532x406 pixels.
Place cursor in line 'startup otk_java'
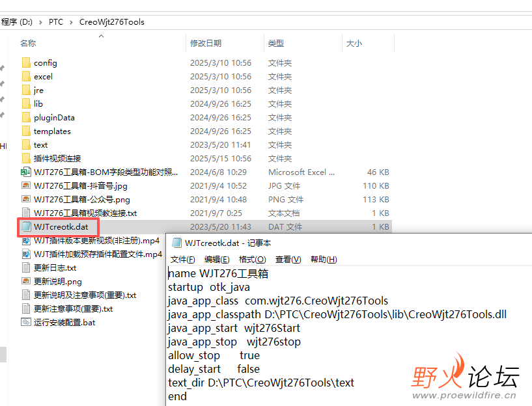point(209,287)
